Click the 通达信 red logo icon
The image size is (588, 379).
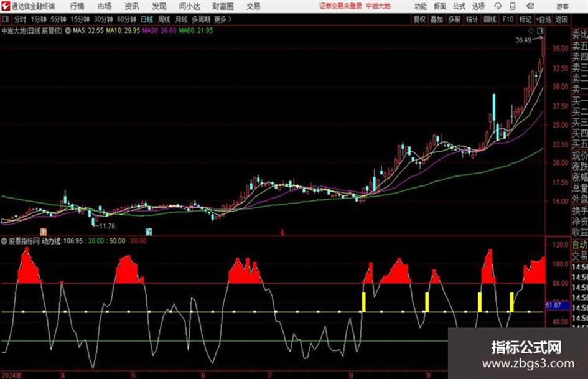pos(6,6)
